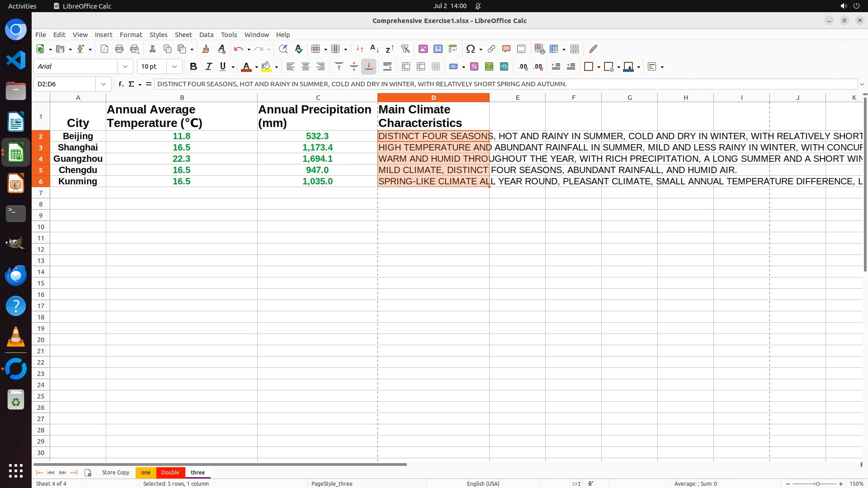Toggle Wrap Text for selected cells
868x488 pixels.
click(x=387, y=66)
